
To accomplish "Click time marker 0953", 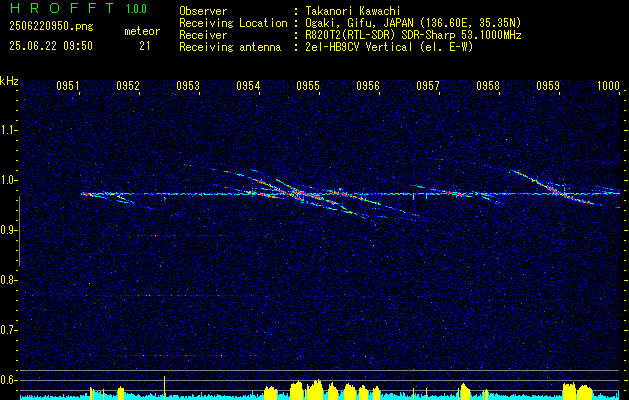I will (188, 85).
